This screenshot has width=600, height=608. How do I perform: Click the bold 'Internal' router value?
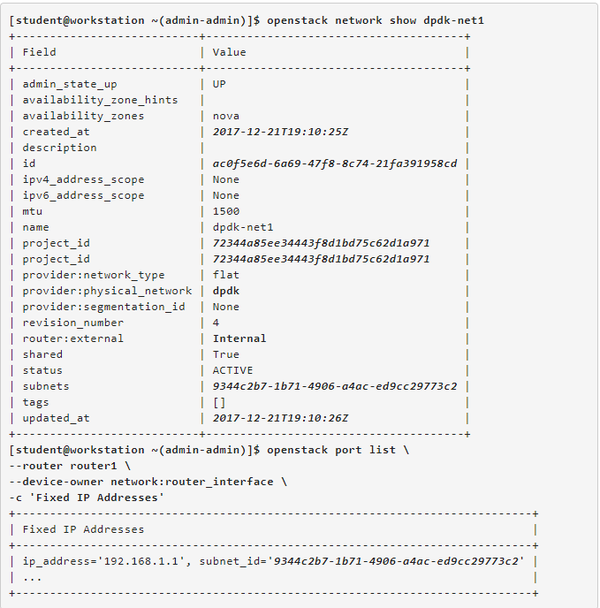pos(239,339)
